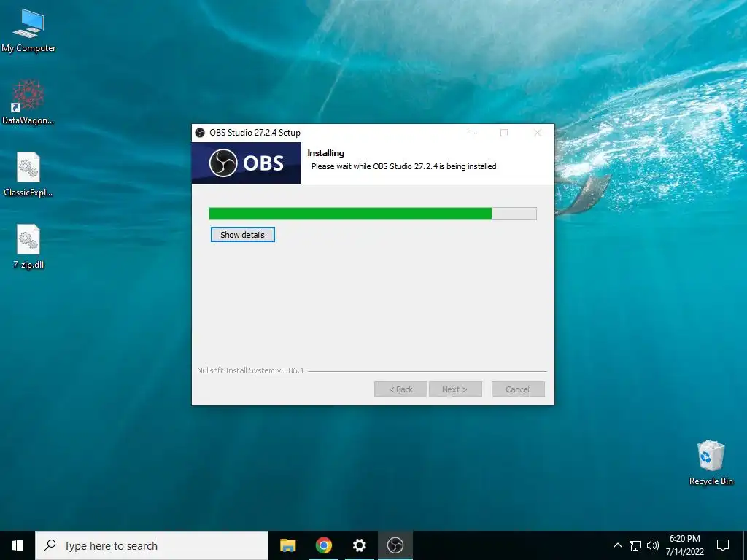
Task: Click the disabled Back button
Action: click(x=400, y=389)
